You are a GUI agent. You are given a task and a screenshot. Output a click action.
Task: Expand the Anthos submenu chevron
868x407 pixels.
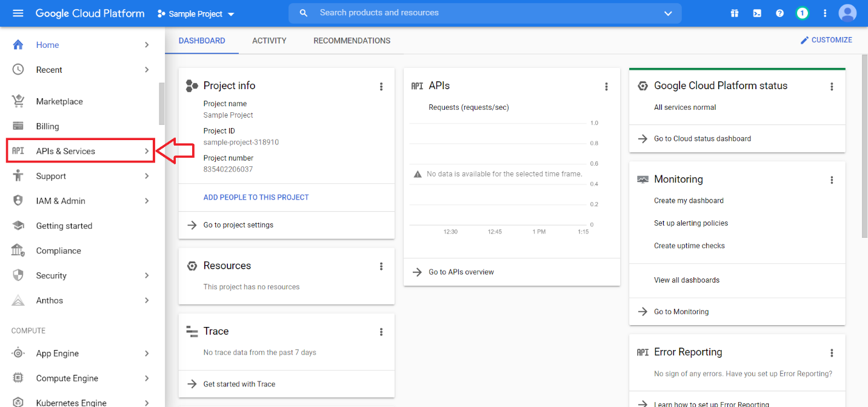point(147,300)
